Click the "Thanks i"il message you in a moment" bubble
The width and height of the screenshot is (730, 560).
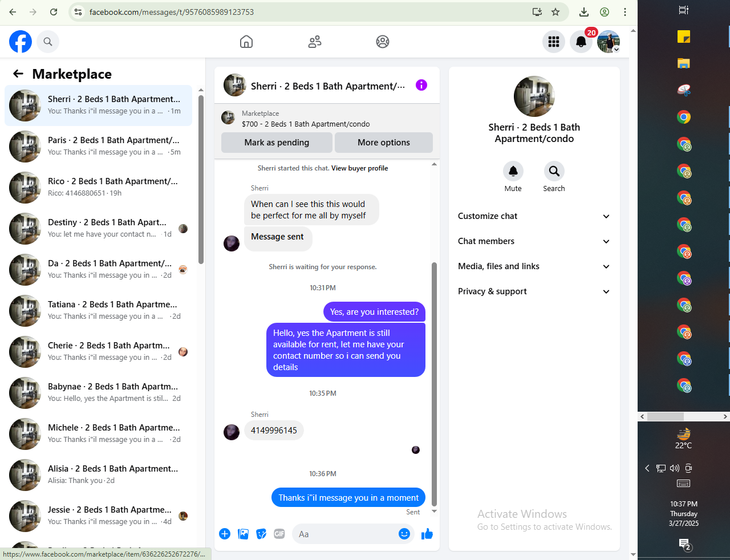pyautogui.click(x=348, y=498)
